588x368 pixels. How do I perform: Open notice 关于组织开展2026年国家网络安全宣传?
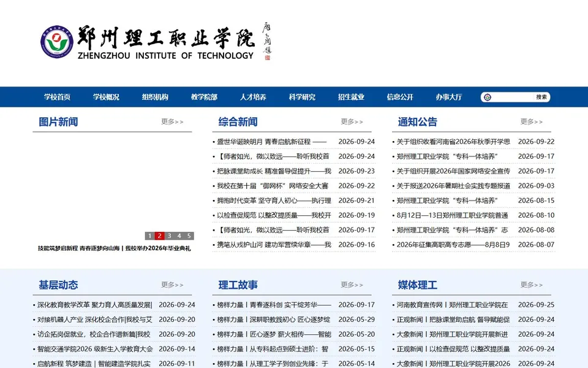453,171
